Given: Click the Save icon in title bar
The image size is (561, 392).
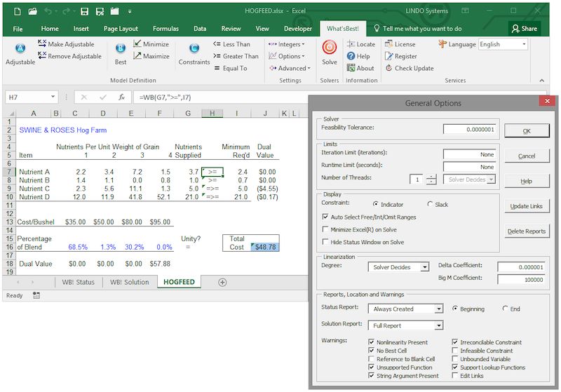Looking at the screenshot, I should pos(83,11).
